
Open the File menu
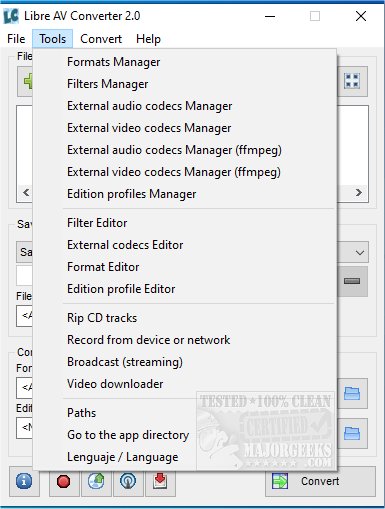[x=16, y=39]
